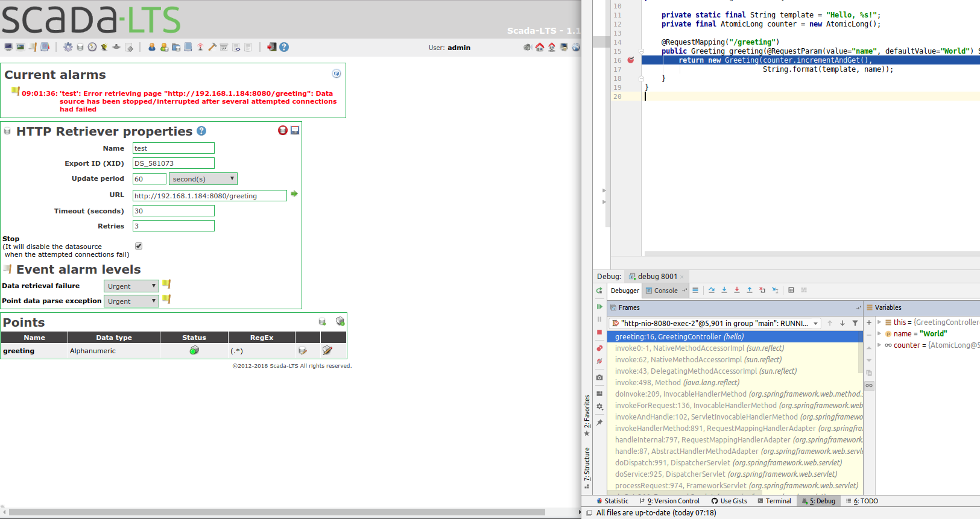Open the 2: Favorites side tab
This screenshot has height=519, width=980.
pyautogui.click(x=587, y=415)
